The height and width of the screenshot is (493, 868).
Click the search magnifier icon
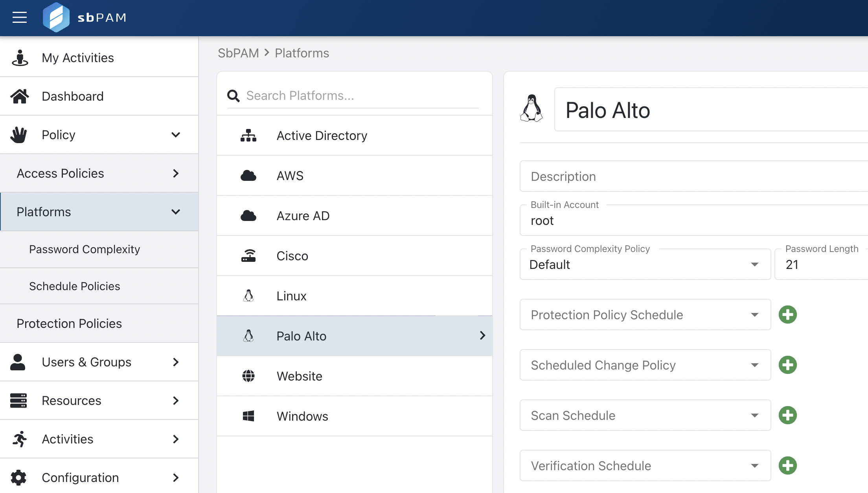[234, 96]
